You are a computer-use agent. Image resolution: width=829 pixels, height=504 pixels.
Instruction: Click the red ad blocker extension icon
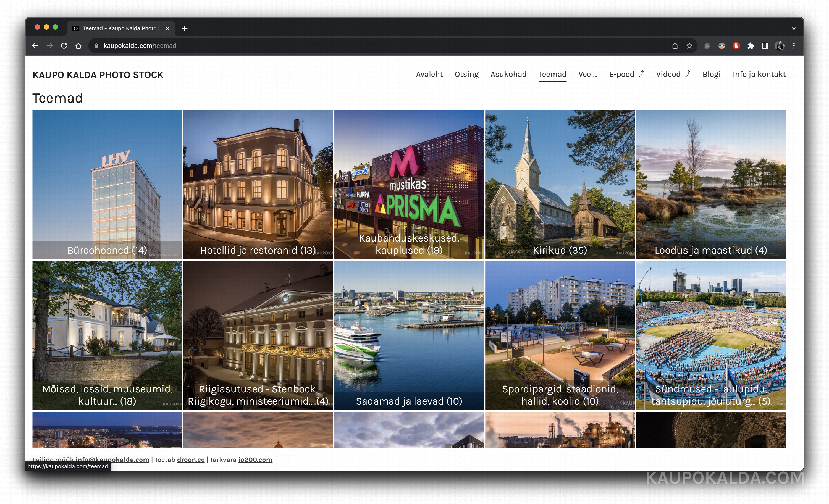736,46
